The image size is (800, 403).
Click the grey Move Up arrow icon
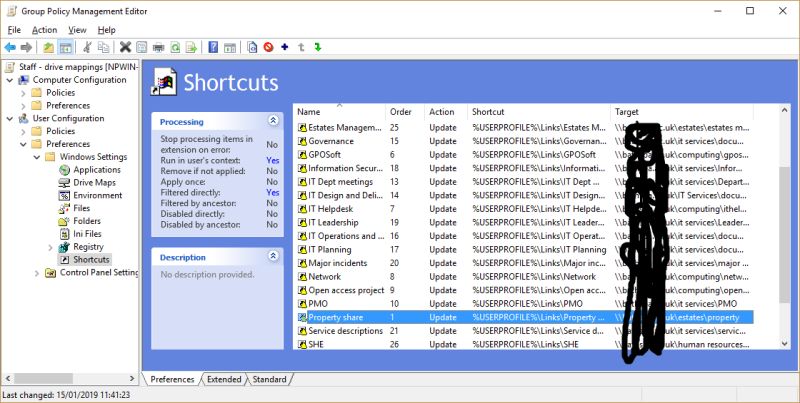pos(301,47)
